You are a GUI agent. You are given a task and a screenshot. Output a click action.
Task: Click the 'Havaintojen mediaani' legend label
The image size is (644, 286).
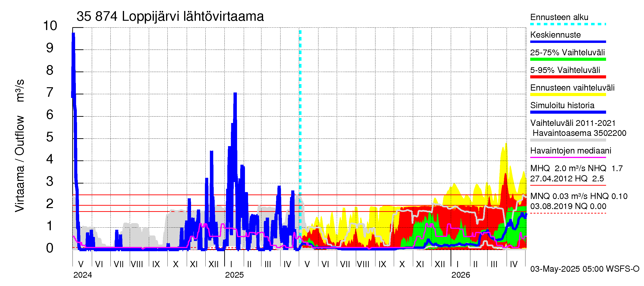pyautogui.click(x=571, y=151)
